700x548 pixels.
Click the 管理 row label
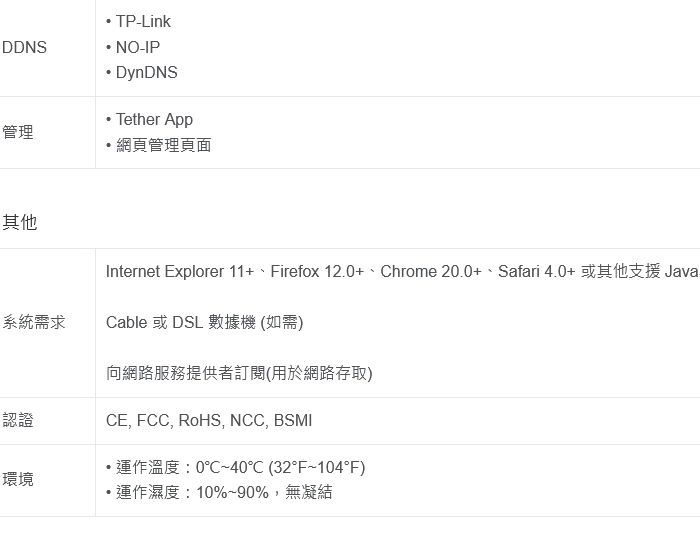18,132
